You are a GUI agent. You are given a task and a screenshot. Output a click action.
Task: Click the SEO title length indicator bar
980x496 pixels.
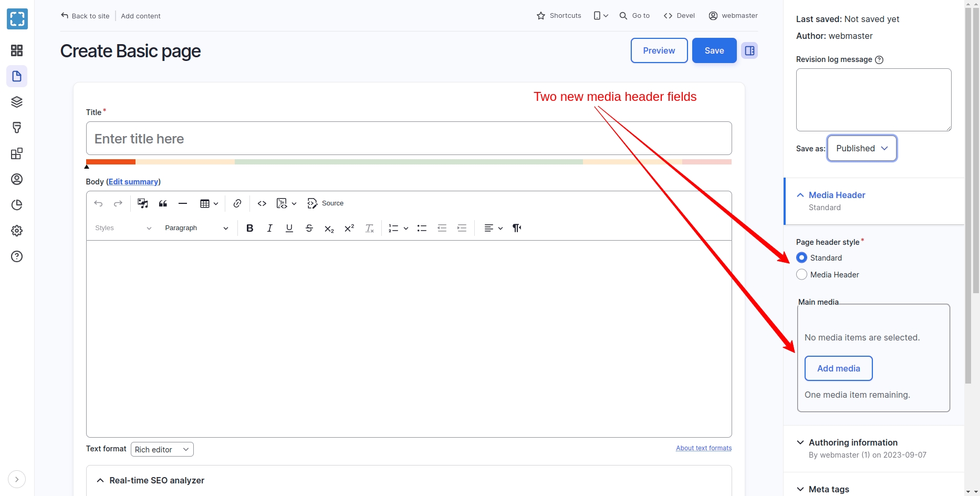pyautogui.click(x=409, y=162)
